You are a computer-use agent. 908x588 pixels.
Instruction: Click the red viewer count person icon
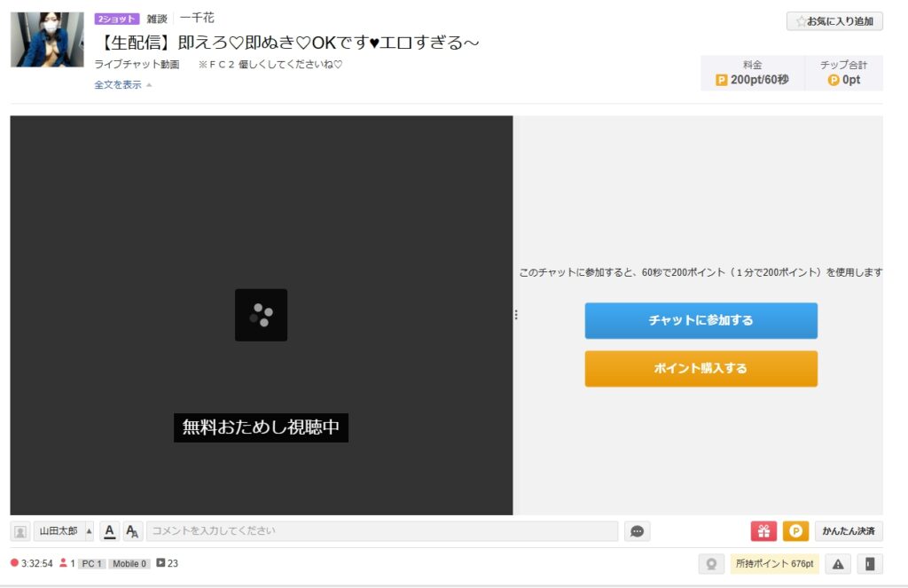(x=63, y=562)
